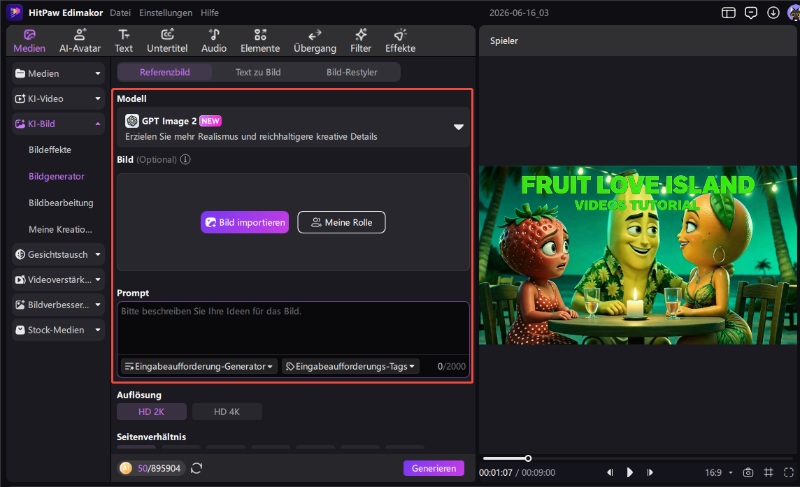Screen dimensions: 800x487
Task: Switch to the Text zu Bild tab
Action: 258,72
